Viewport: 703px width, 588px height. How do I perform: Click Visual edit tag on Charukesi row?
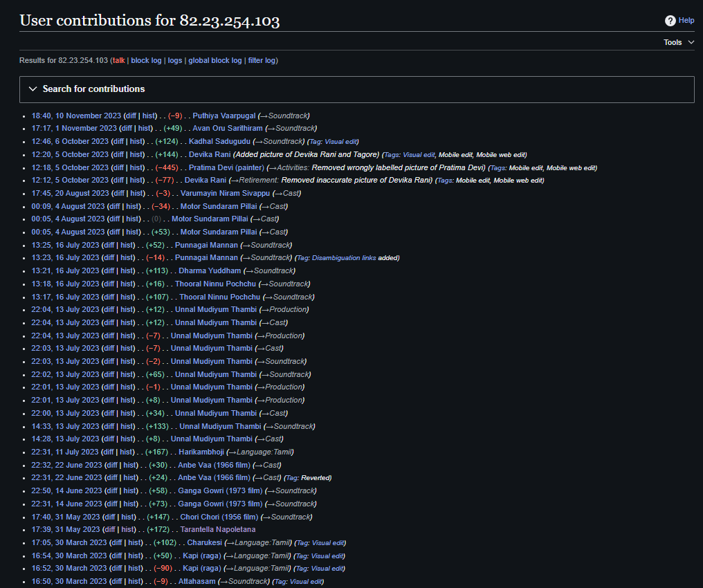pos(328,543)
